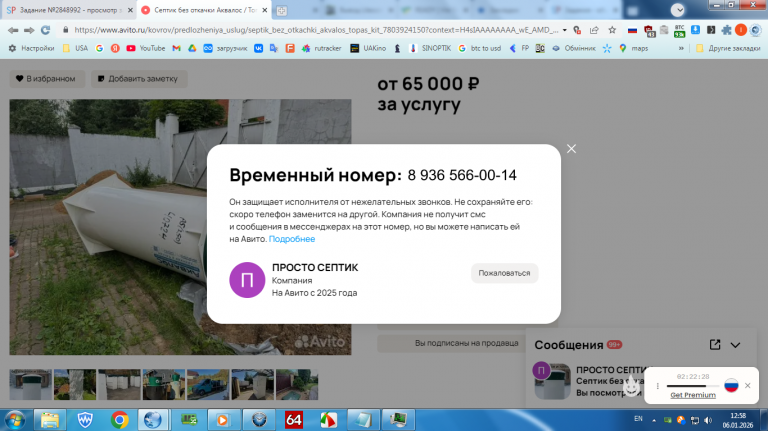Click the avito.ru address bar URL
Viewport: 768px width, 431px height.
coord(316,30)
